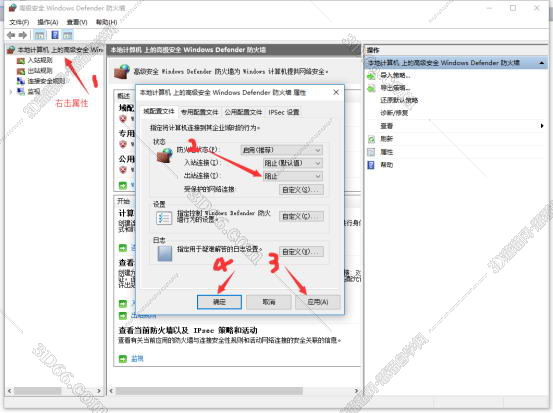Switch to the 域配置文件 tab
553x413 pixels.
tap(159, 111)
